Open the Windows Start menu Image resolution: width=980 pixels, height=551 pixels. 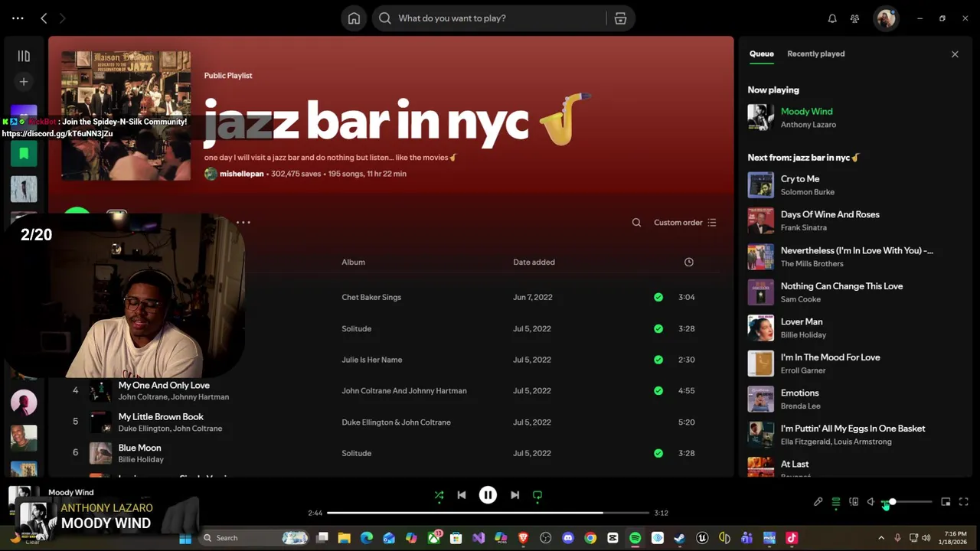(185, 538)
